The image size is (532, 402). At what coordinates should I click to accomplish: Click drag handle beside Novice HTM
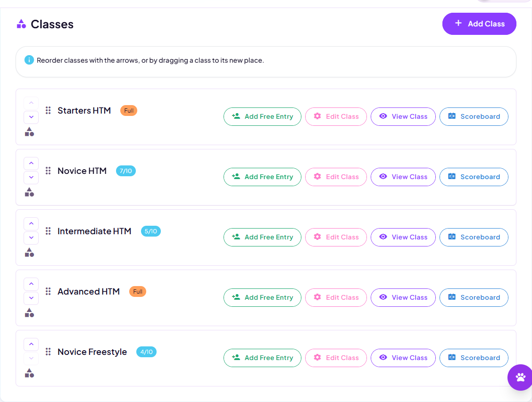pyautogui.click(x=48, y=171)
